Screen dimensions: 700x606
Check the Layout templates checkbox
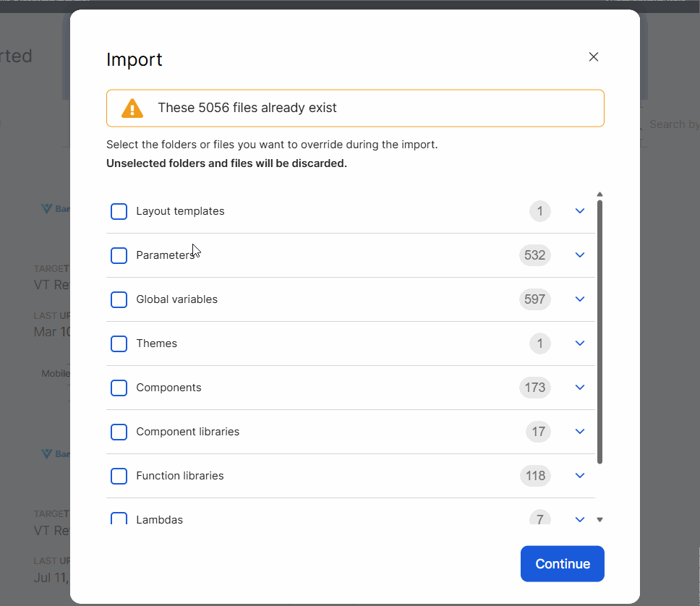[x=119, y=211]
